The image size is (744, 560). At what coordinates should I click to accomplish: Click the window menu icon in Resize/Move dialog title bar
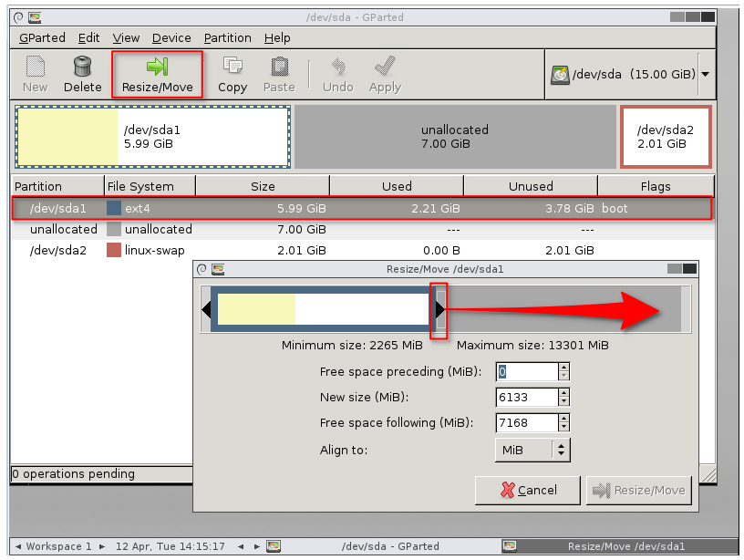tap(201, 270)
